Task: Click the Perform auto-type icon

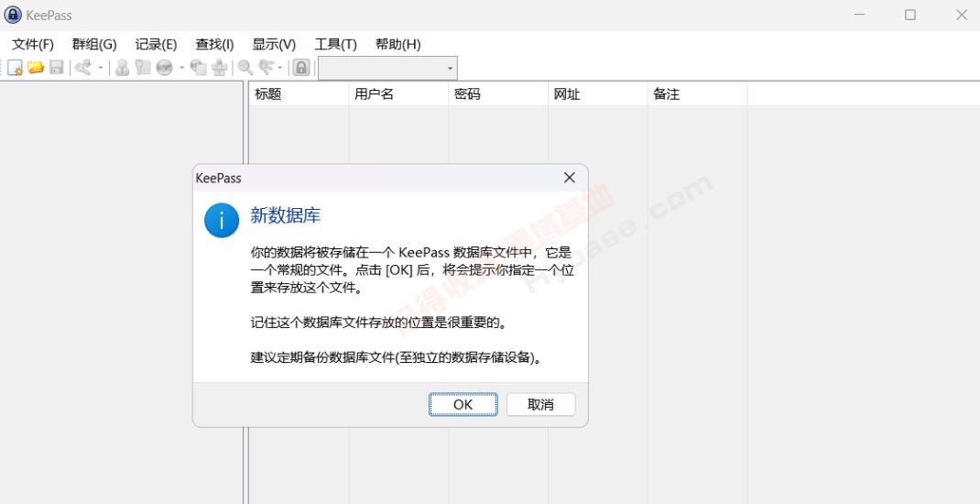Action: (x=220, y=68)
